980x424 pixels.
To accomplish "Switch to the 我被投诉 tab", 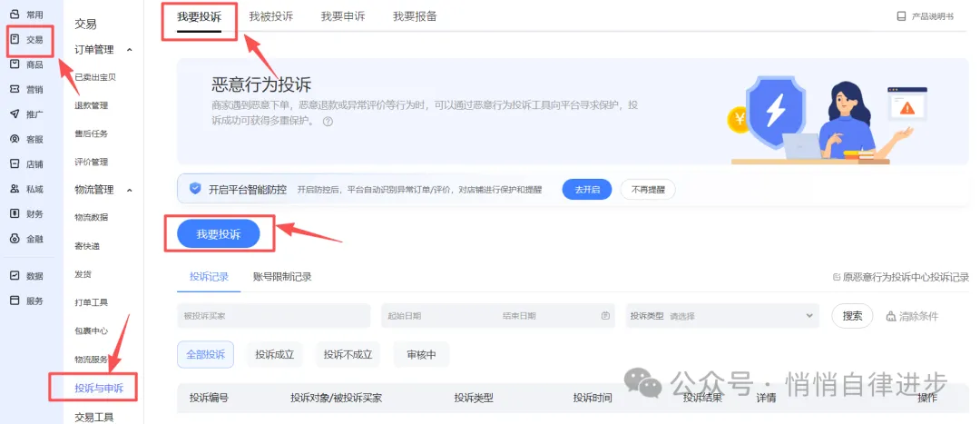I will tap(270, 17).
